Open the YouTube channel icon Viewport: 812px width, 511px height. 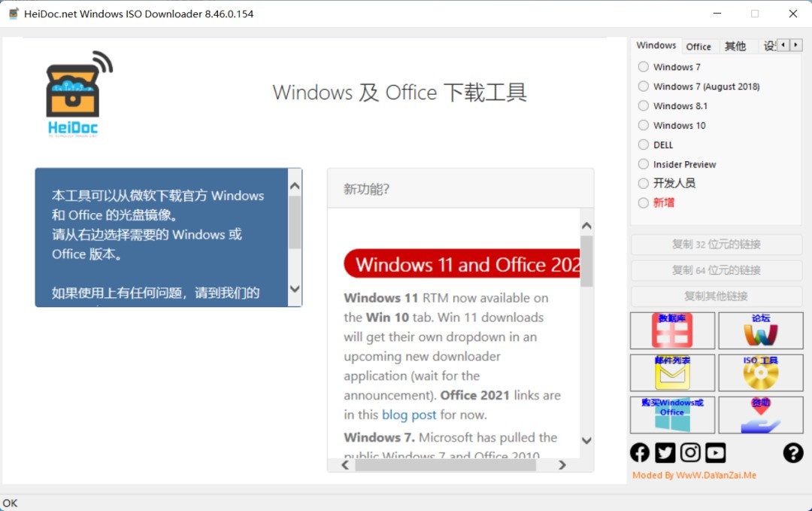[714, 452]
